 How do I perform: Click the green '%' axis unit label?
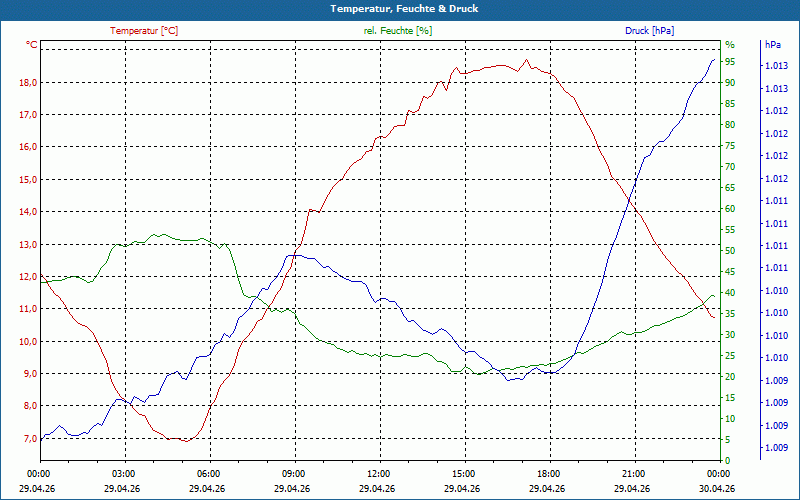(x=730, y=45)
